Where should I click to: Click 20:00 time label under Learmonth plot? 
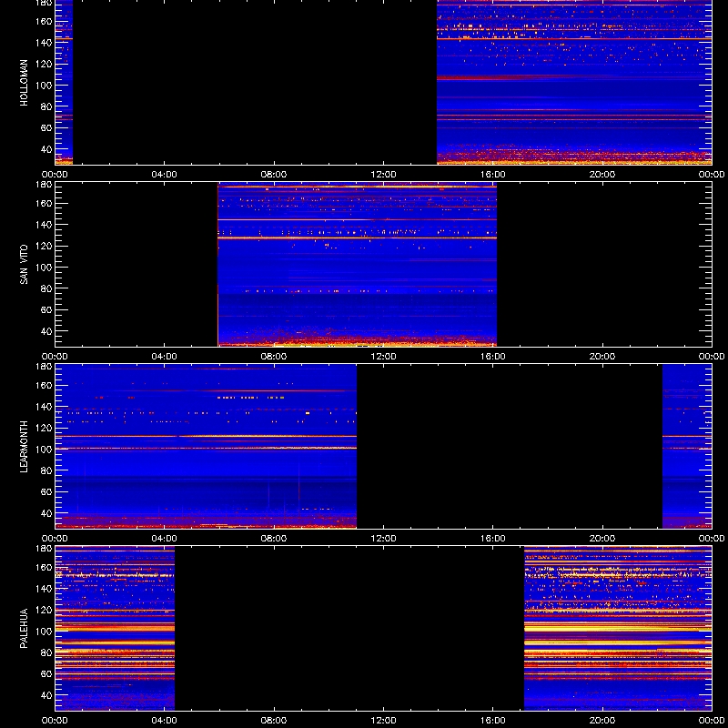[602, 539]
